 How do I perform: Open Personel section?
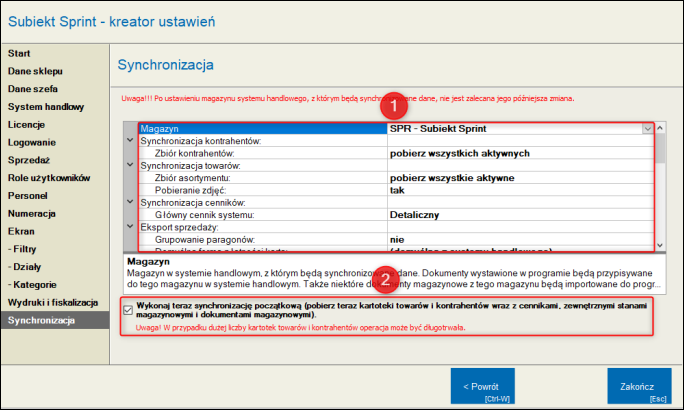pyautogui.click(x=27, y=196)
